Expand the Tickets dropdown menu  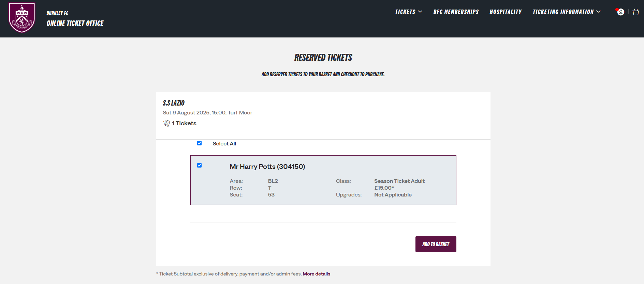(408, 12)
